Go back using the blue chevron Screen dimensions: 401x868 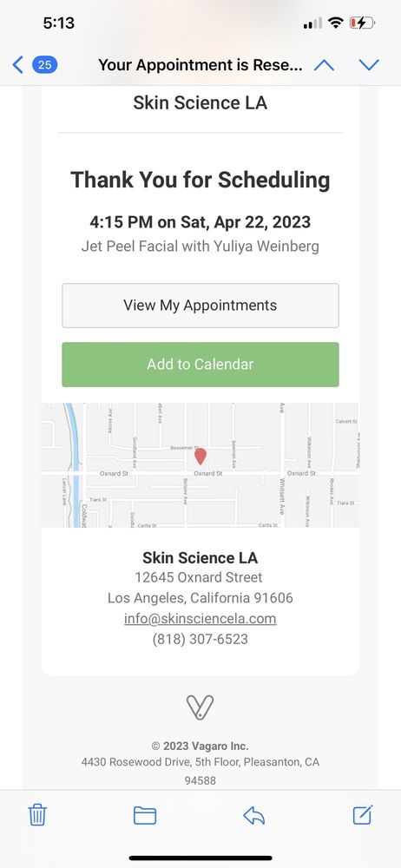tap(17, 65)
